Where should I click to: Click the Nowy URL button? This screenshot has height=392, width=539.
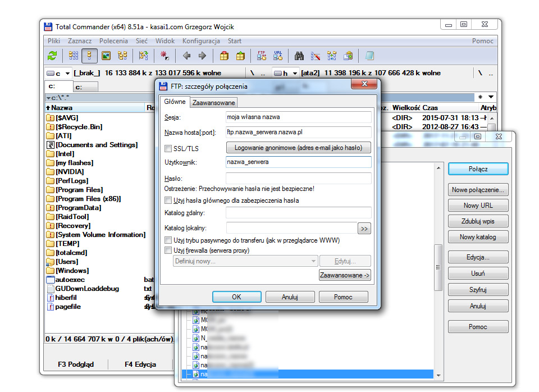(x=478, y=206)
